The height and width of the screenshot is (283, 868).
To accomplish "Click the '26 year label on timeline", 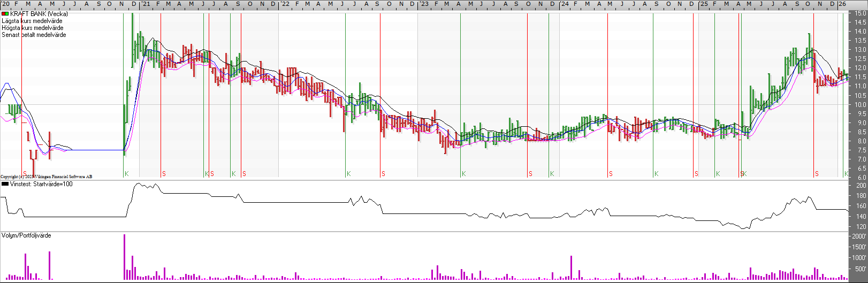I will point(842,4).
